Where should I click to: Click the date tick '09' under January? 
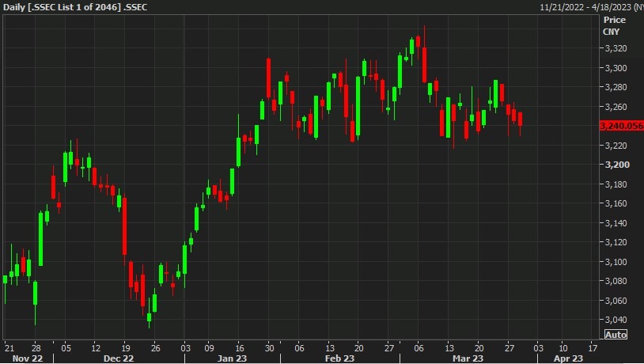[210, 348]
